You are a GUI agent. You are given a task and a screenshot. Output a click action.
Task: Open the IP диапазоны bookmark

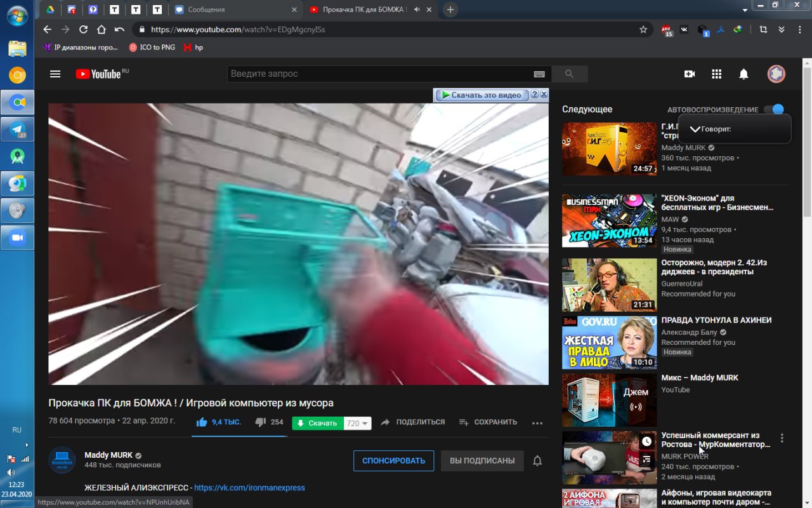[x=81, y=48]
